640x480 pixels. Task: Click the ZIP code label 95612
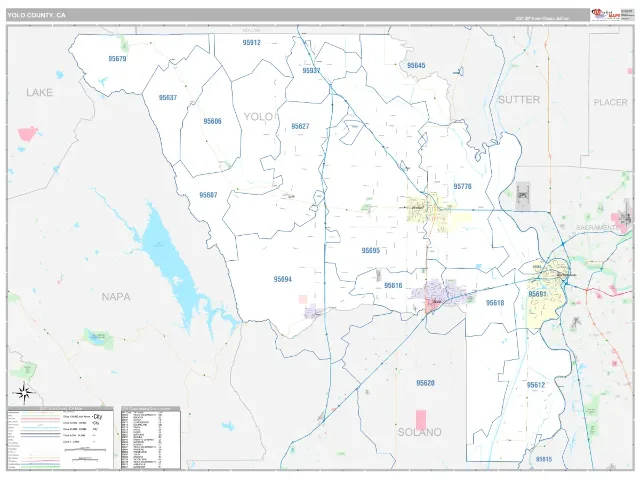click(536, 385)
